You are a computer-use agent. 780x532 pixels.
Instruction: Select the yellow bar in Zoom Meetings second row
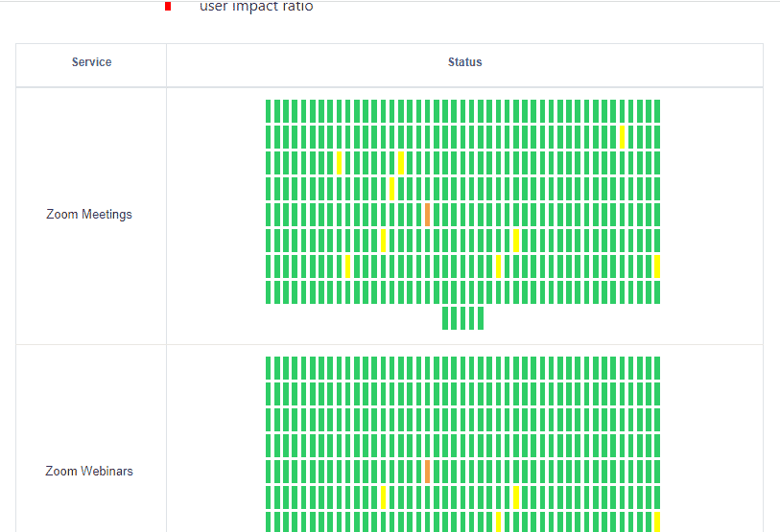[x=623, y=137]
